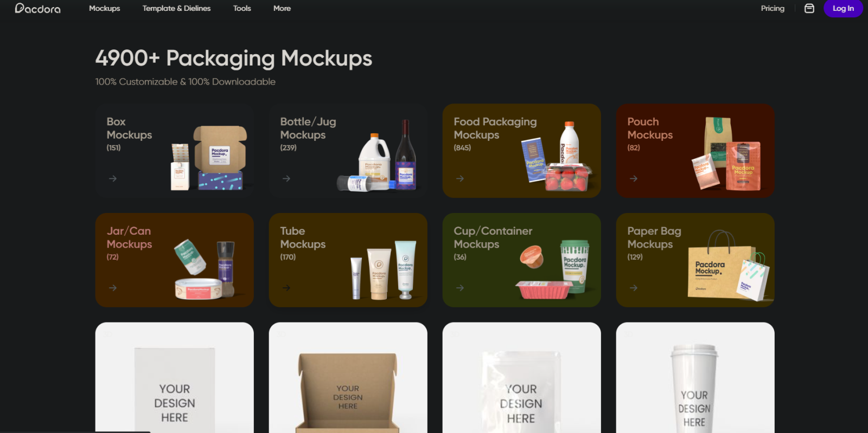Image resolution: width=868 pixels, height=433 pixels.
Task: Open the white cup mockup thumbnail
Action: coord(695,378)
